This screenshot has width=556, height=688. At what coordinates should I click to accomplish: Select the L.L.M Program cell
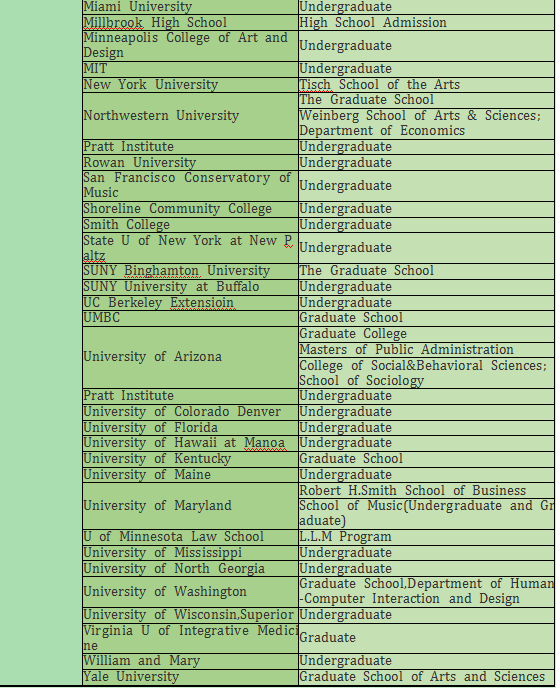[x=426, y=537]
